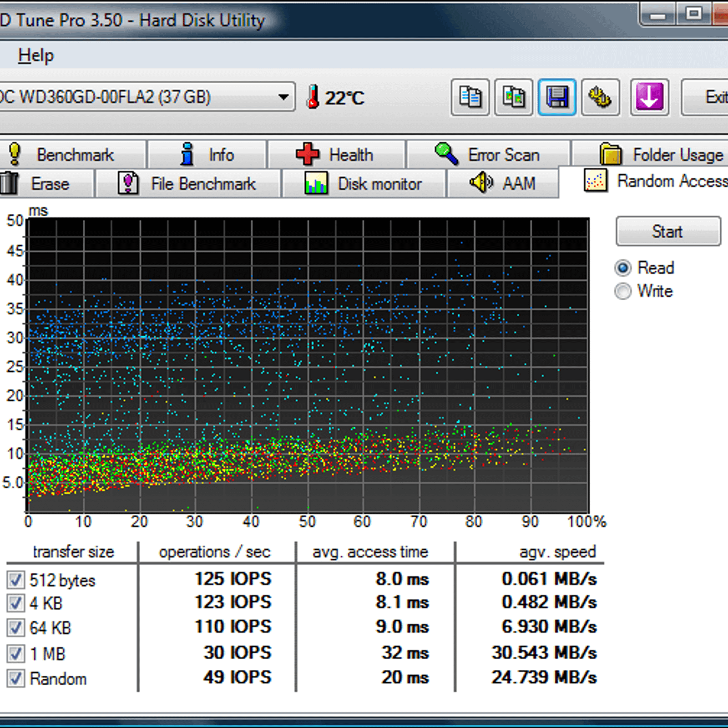Switch to the Health tab

[x=336, y=155]
